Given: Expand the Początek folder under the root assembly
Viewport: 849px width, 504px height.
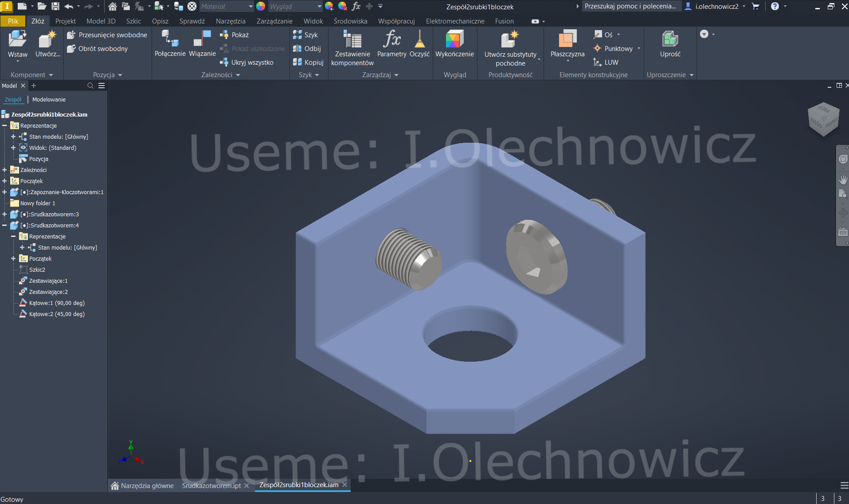Looking at the screenshot, I should [4, 181].
